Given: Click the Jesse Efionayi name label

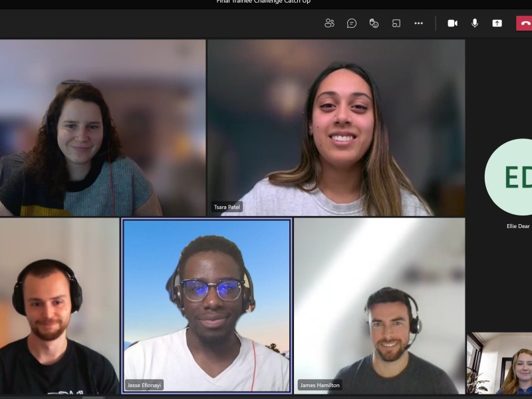Looking at the screenshot, I should tap(144, 385).
